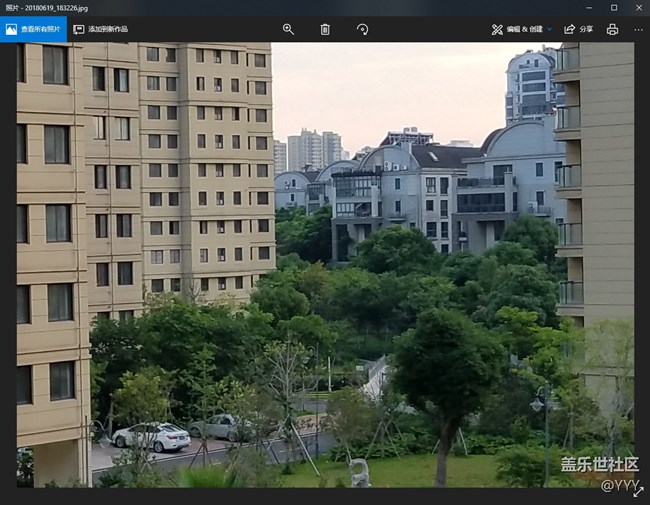Viewport: 650px width, 505px height.
Task: Rotate the photo using rotate icon
Action: [x=362, y=29]
